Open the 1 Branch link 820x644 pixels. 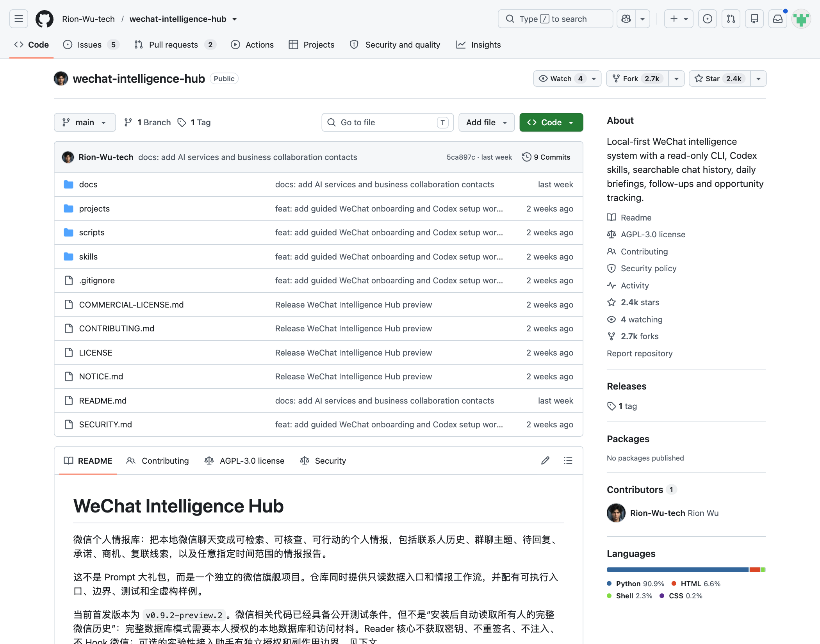(148, 123)
